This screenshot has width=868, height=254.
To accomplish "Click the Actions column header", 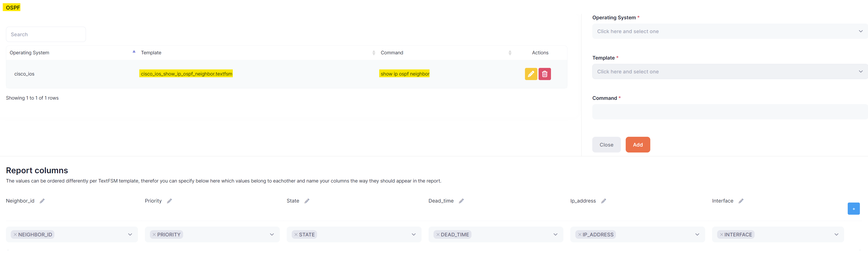I will tap(540, 53).
